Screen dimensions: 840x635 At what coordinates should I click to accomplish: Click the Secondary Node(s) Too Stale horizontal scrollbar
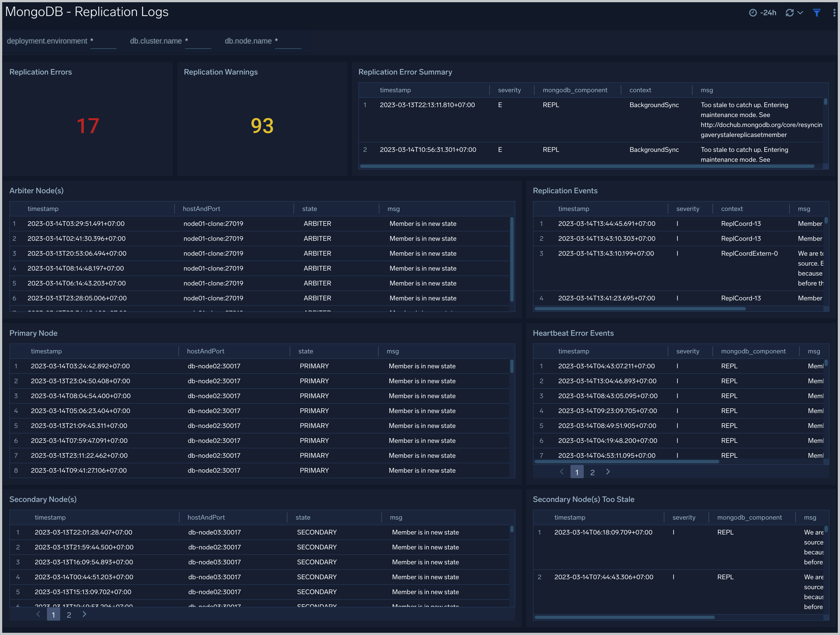coord(625,617)
